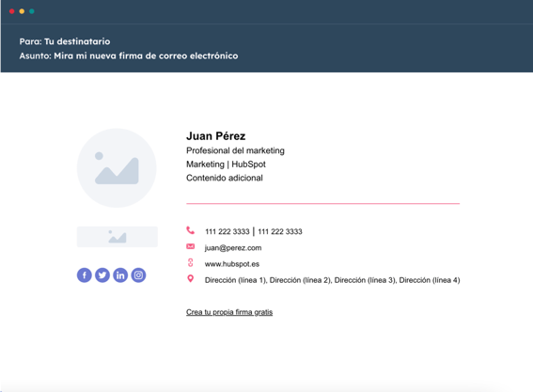The height and width of the screenshot is (392, 533).
Task: Select the rectangular company logo placeholder
Action: click(x=118, y=237)
